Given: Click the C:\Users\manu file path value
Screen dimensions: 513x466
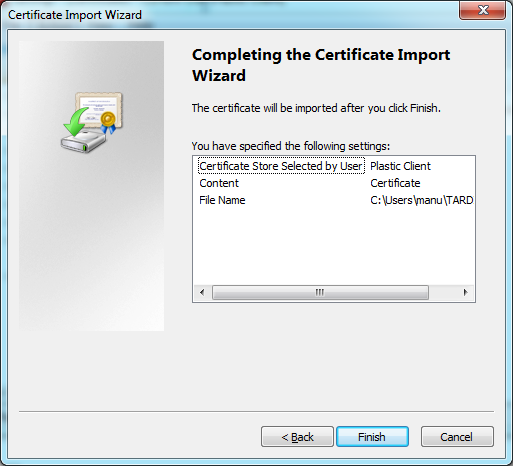Looking at the screenshot, I should [x=422, y=200].
